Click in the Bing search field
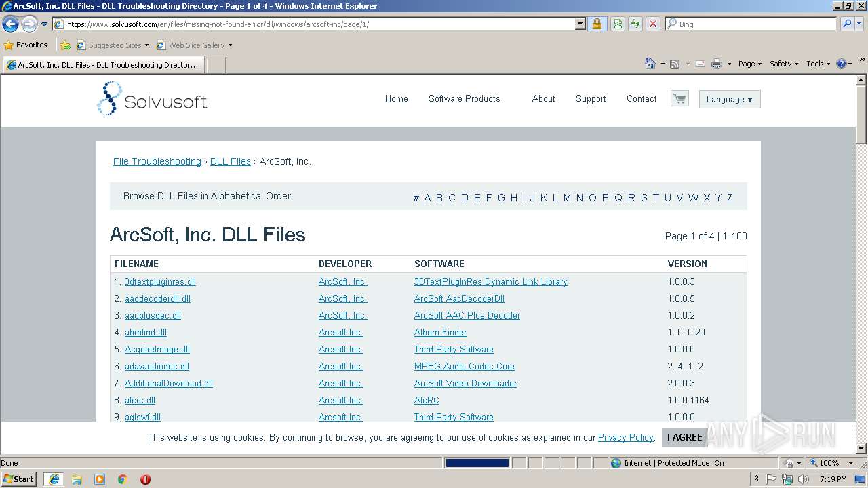This screenshot has width=868, height=488. click(x=751, y=24)
